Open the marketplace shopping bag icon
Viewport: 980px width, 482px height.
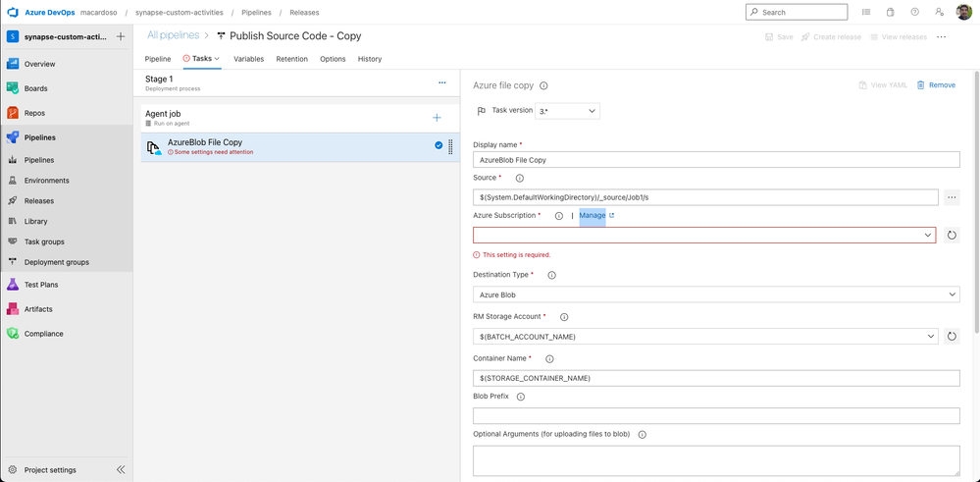(x=891, y=12)
